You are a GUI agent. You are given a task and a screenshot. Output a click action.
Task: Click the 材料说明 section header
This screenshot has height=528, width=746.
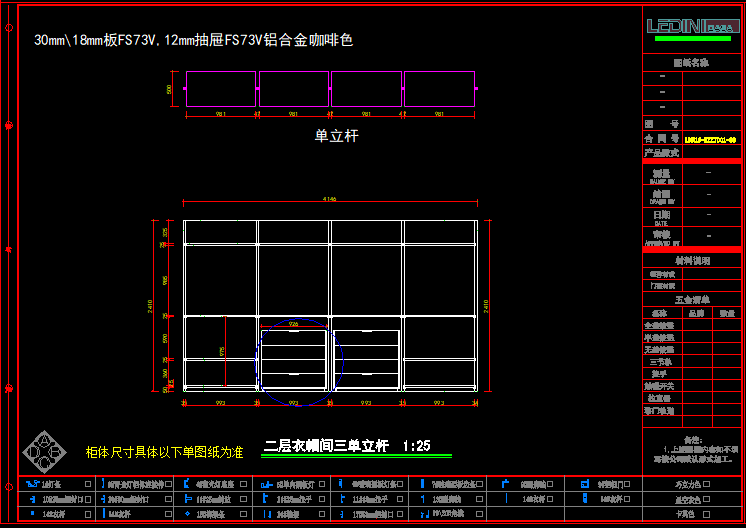pos(692,261)
